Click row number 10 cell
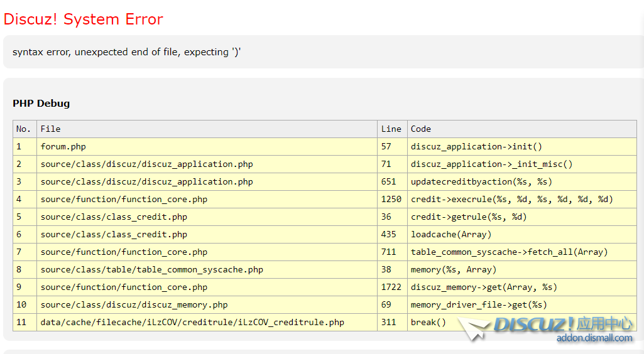Screen dimensions: 644x354 click(x=25, y=305)
